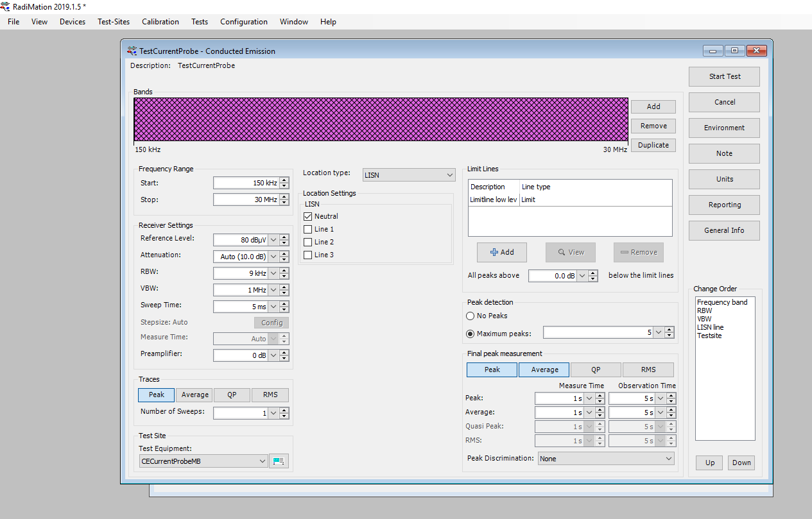Click the Remove limit line button

tap(638, 252)
